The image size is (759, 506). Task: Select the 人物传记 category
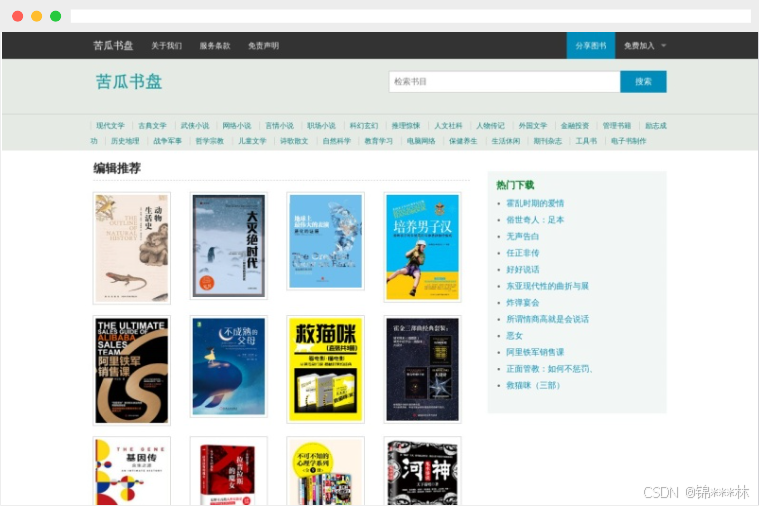tap(490, 125)
